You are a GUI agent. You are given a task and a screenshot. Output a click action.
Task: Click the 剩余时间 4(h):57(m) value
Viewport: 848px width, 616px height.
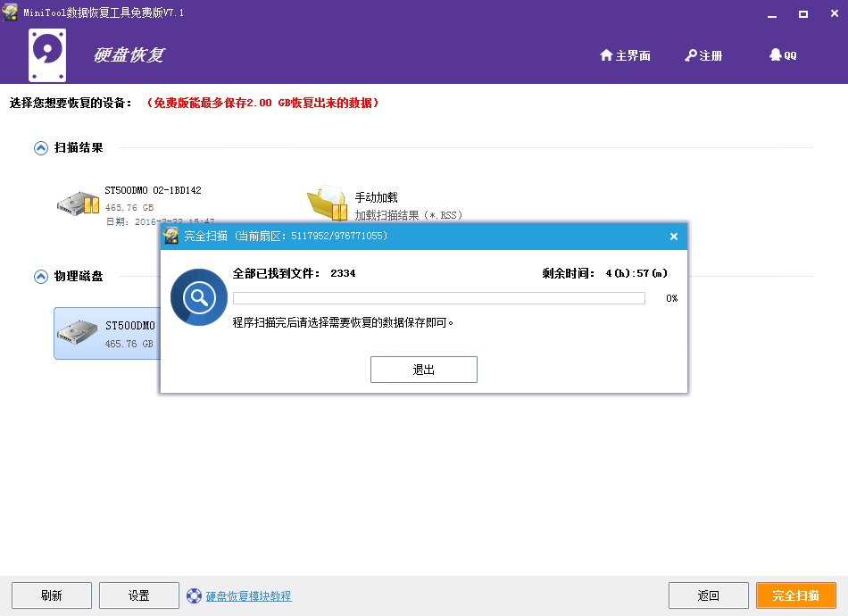[x=636, y=274]
